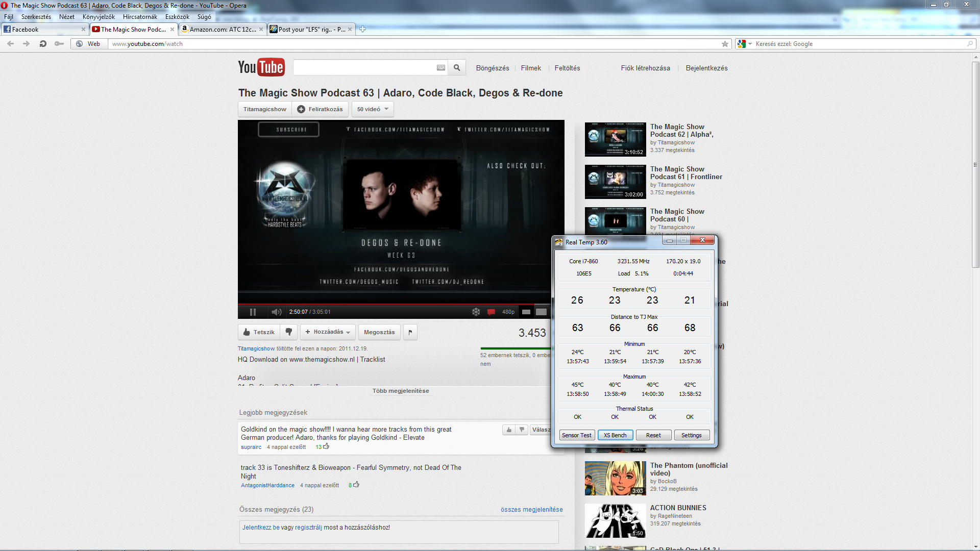Switch to large player size
This screenshot has height=551, width=980.
click(x=541, y=312)
